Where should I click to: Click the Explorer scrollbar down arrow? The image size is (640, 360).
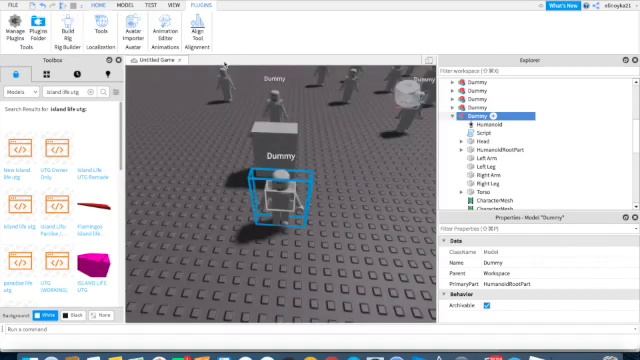pyautogui.click(x=636, y=207)
